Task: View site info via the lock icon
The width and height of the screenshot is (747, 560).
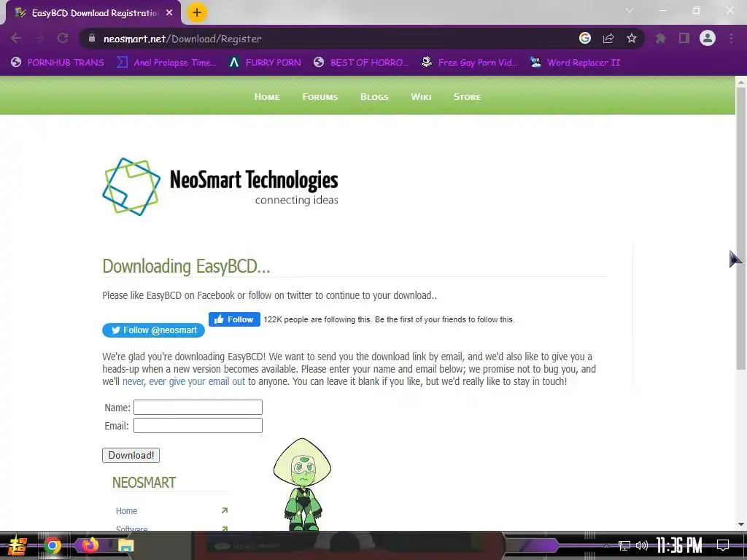Action: point(92,38)
